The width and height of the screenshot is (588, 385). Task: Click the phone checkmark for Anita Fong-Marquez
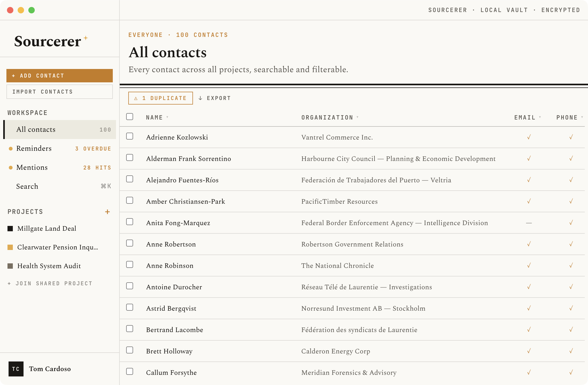point(571,223)
